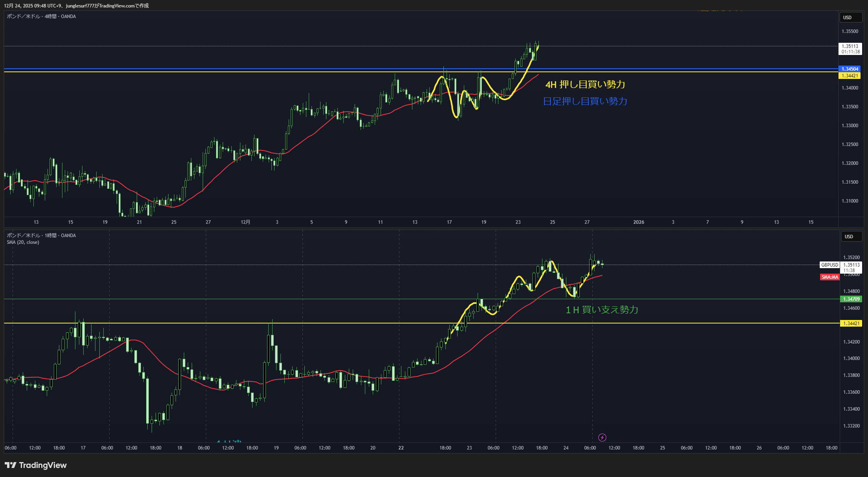Click the purple lightning event icon
Image resolution: width=868 pixels, height=477 pixels.
tap(602, 437)
